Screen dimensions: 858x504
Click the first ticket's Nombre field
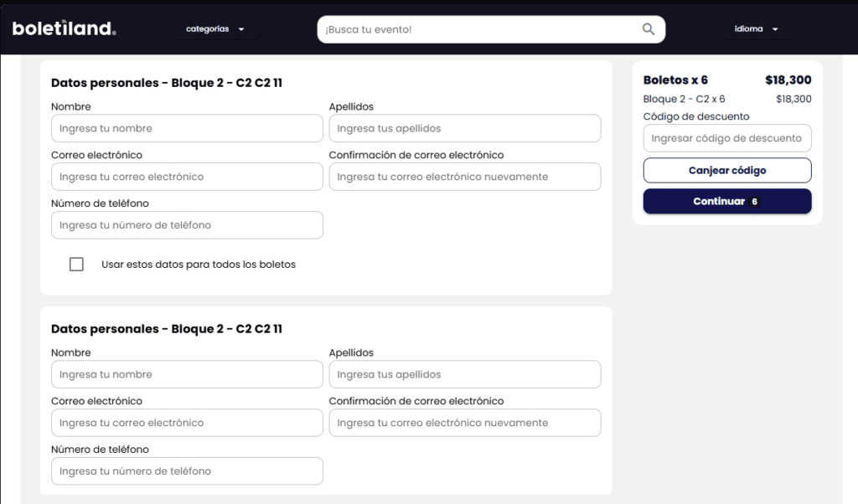[187, 128]
